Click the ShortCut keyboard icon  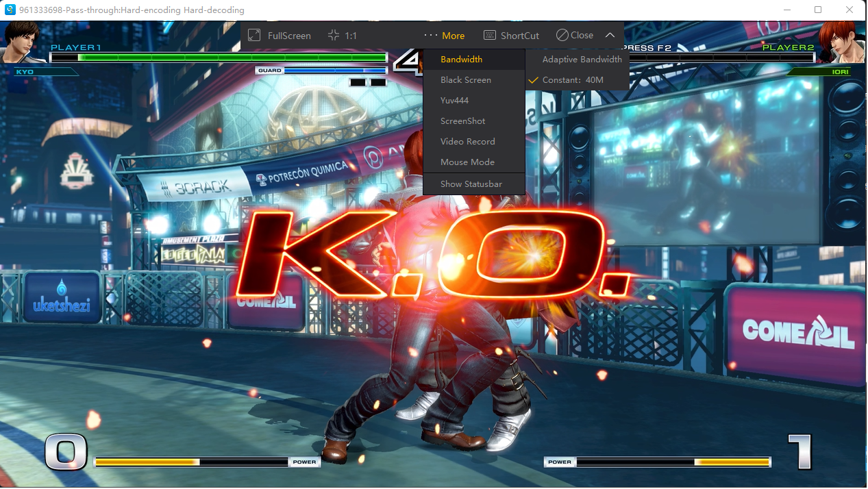pyautogui.click(x=490, y=35)
